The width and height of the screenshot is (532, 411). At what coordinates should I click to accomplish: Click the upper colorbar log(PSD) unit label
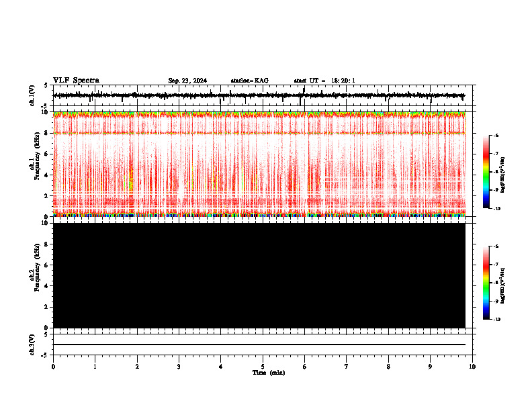point(503,175)
